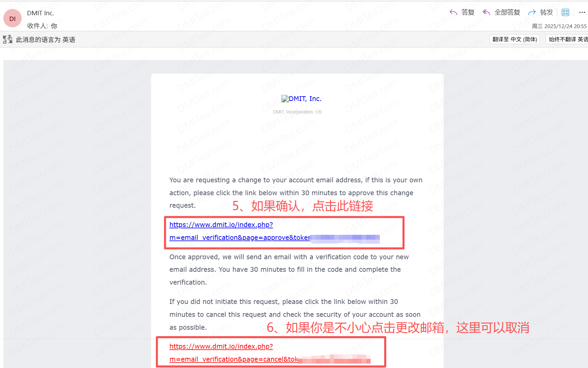Click 答复 text label to reply

tap(468, 12)
